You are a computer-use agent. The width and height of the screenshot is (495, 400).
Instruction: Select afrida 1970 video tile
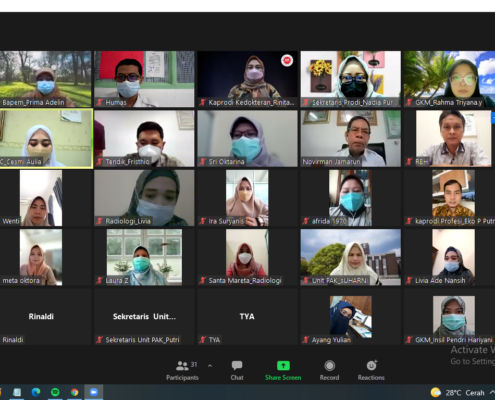coord(351,198)
